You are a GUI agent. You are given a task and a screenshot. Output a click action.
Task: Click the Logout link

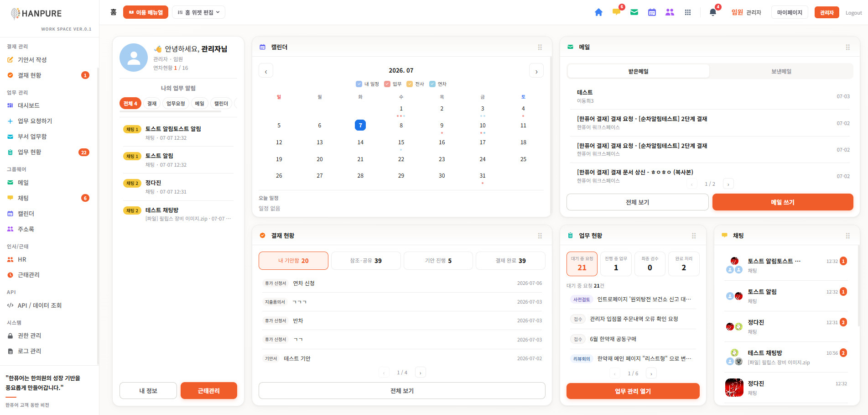click(x=853, y=13)
